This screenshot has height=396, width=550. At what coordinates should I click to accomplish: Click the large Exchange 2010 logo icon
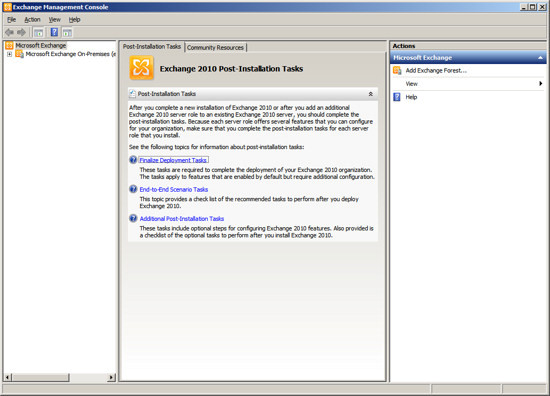(x=141, y=68)
